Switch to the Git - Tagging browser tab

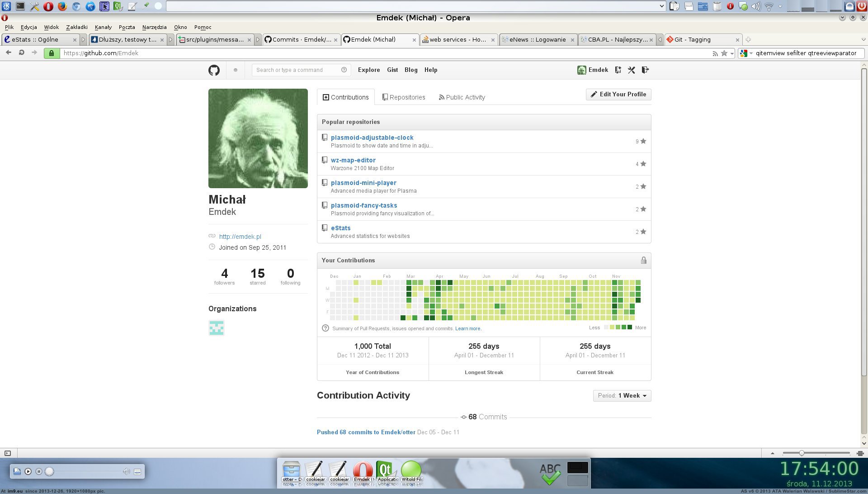click(x=703, y=40)
